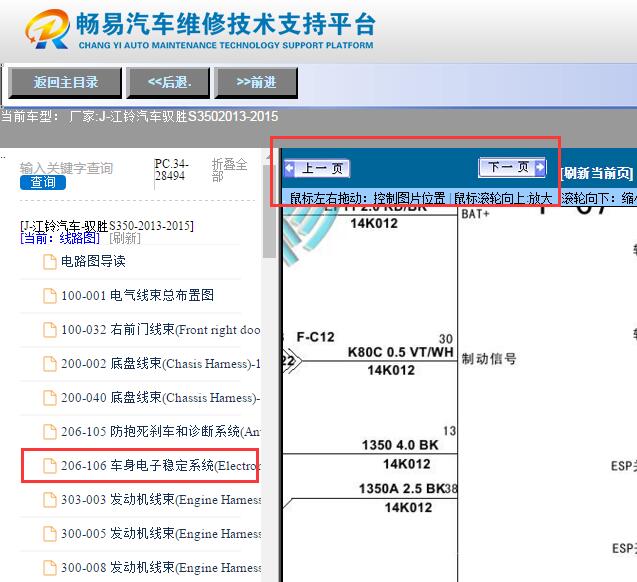Click the J-江铃汽车-驭胜S350-2013-2015 heading
Image resolution: width=637 pixels, height=582 pixels.
click(x=107, y=225)
